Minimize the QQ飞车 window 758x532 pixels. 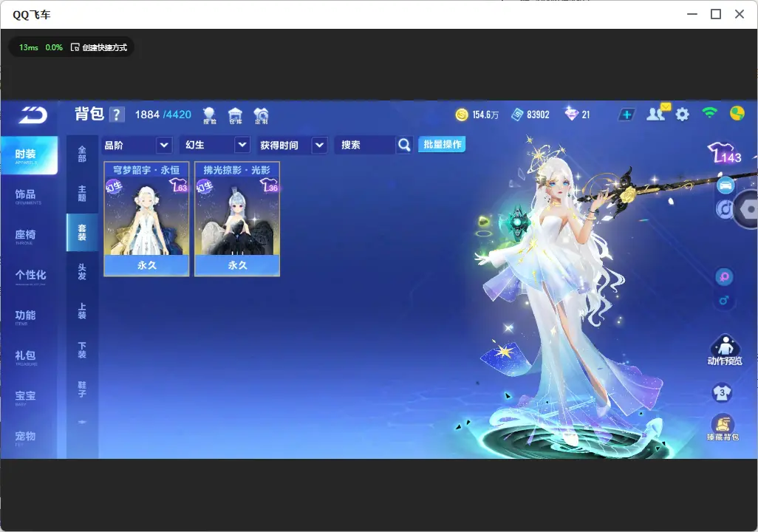click(692, 15)
